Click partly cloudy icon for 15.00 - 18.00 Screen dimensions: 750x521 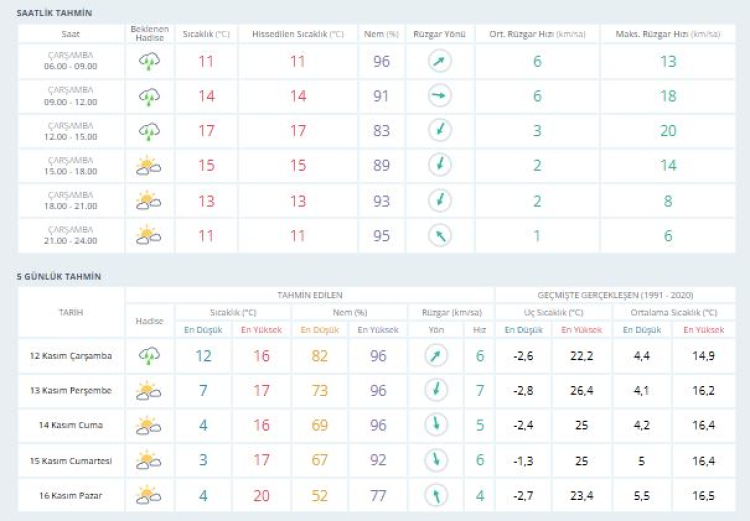[149, 166]
